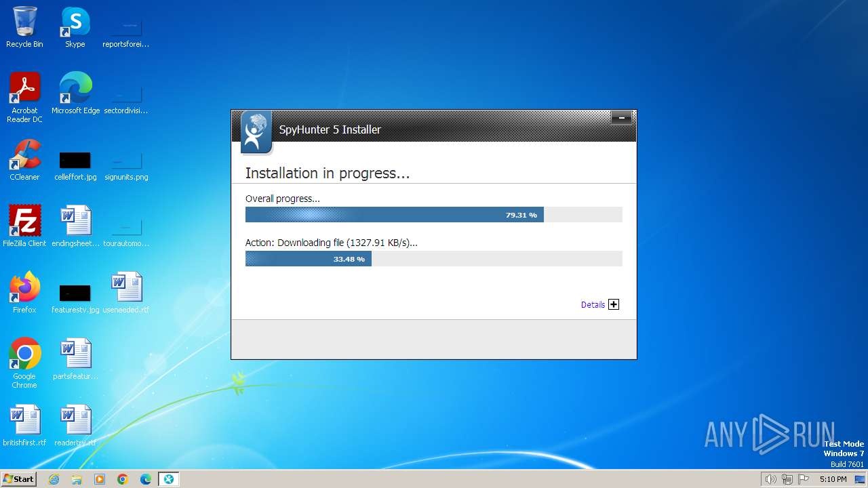Select the endingsheet... Word document
This screenshot has width=868, height=488.
point(75,226)
